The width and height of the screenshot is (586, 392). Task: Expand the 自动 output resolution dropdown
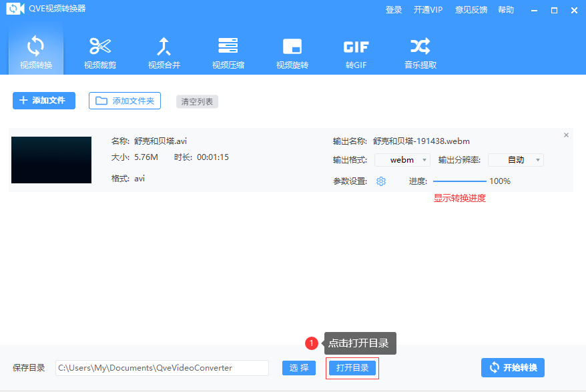[516, 160]
